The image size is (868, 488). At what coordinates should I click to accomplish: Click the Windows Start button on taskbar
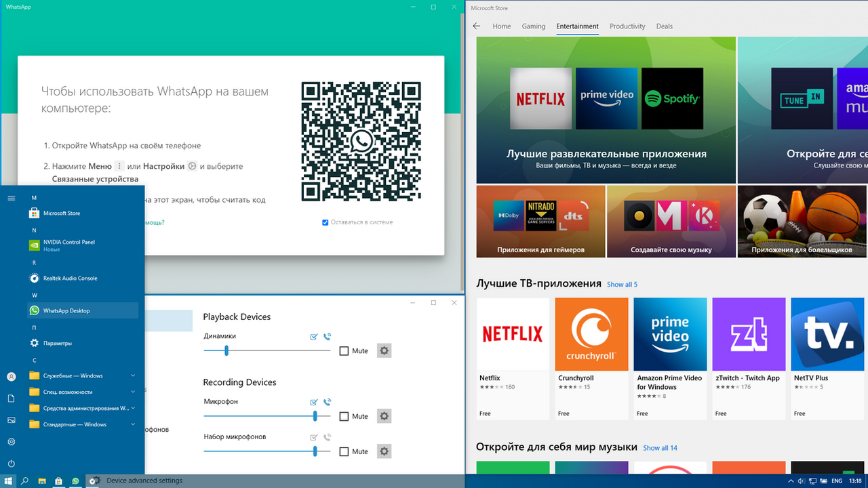8,481
